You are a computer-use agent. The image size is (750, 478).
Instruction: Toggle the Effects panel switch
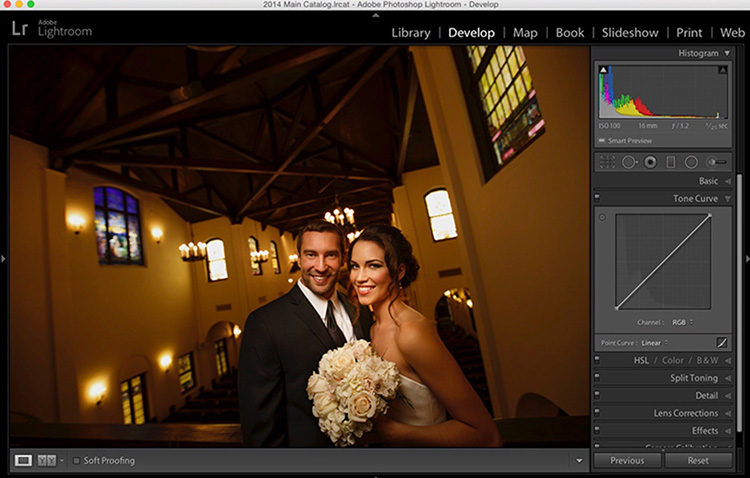597,430
